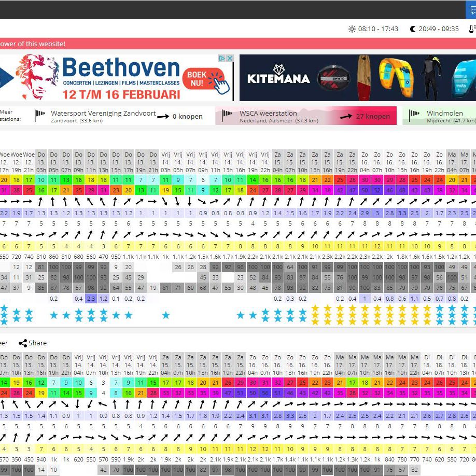The height and width of the screenshot is (476, 476).
Task: Select Vrij 14. 03h column header in upper table
Action: click(x=165, y=162)
